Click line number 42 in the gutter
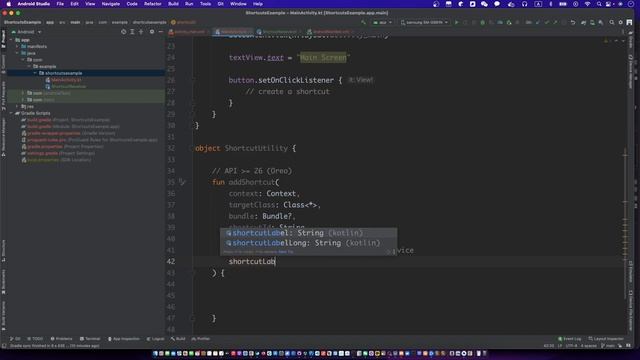The width and height of the screenshot is (640, 360). tap(171, 262)
